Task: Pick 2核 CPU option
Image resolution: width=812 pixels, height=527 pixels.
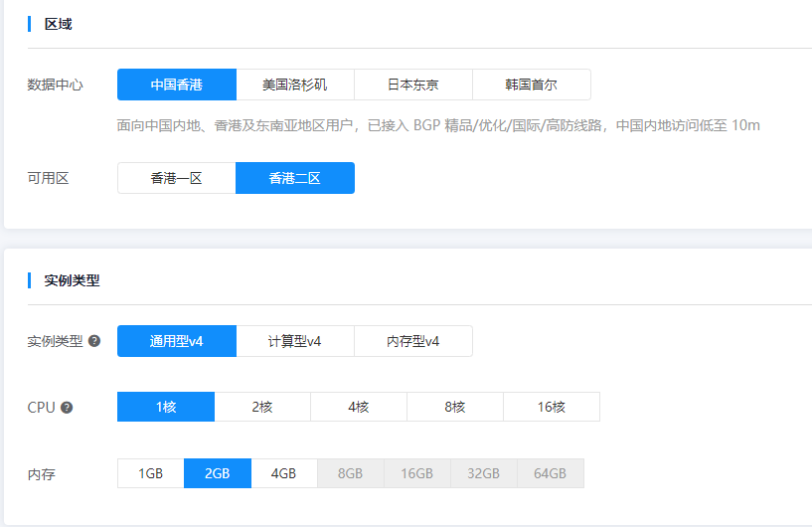Action: click(x=262, y=407)
